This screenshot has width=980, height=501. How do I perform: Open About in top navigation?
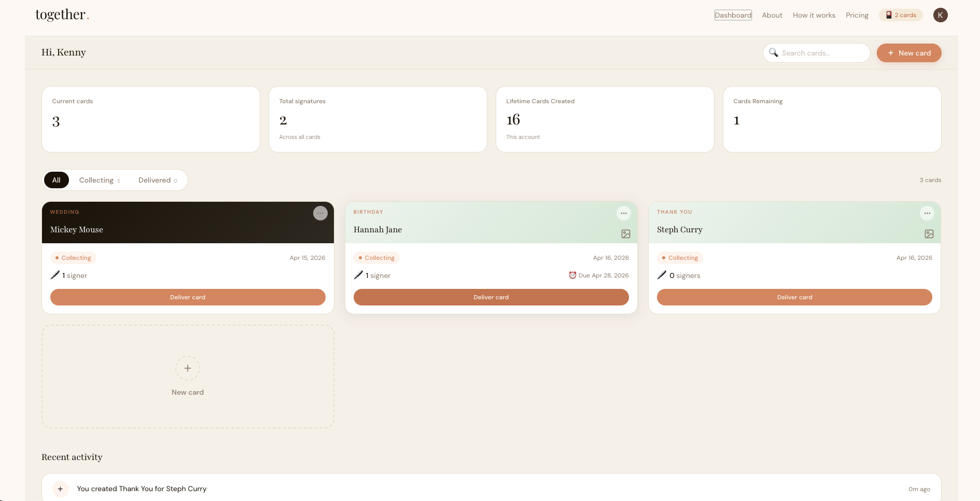772,15
